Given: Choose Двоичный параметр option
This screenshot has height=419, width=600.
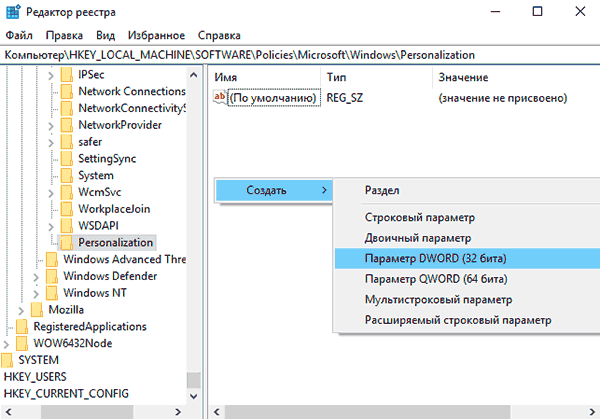Looking at the screenshot, I should 467,238.
